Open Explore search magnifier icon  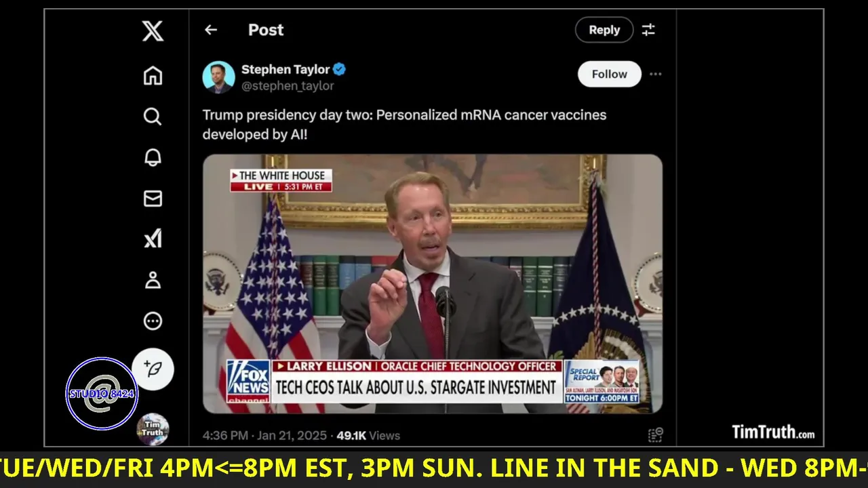(153, 117)
